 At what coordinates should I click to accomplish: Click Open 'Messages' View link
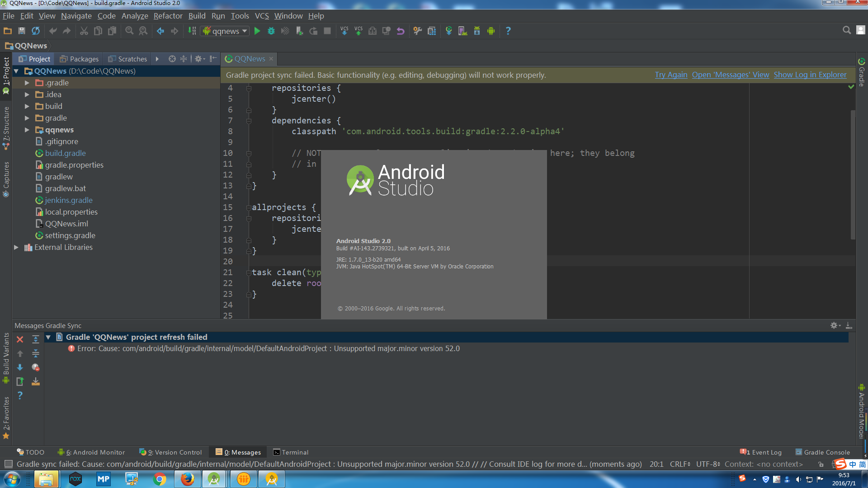pos(731,75)
